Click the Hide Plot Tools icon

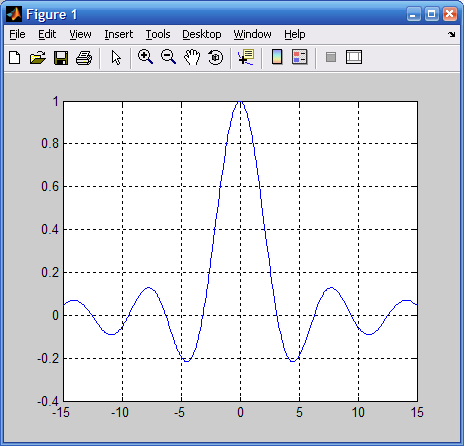pyautogui.click(x=331, y=57)
